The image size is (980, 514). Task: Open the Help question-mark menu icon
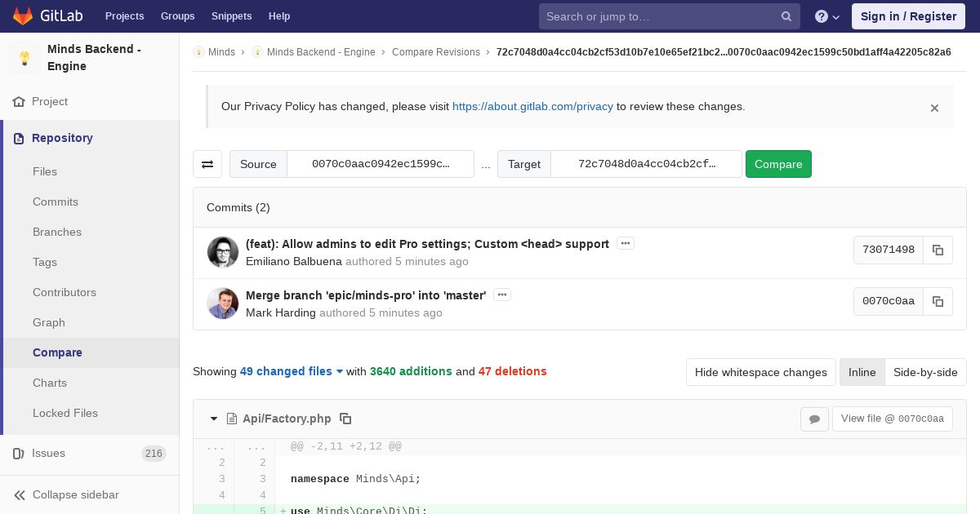[x=827, y=16]
